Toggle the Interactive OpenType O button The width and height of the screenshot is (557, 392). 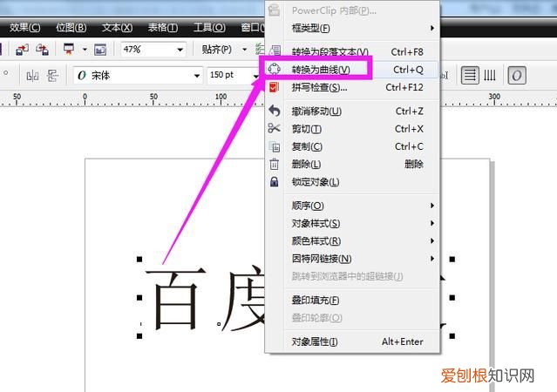click(x=517, y=75)
